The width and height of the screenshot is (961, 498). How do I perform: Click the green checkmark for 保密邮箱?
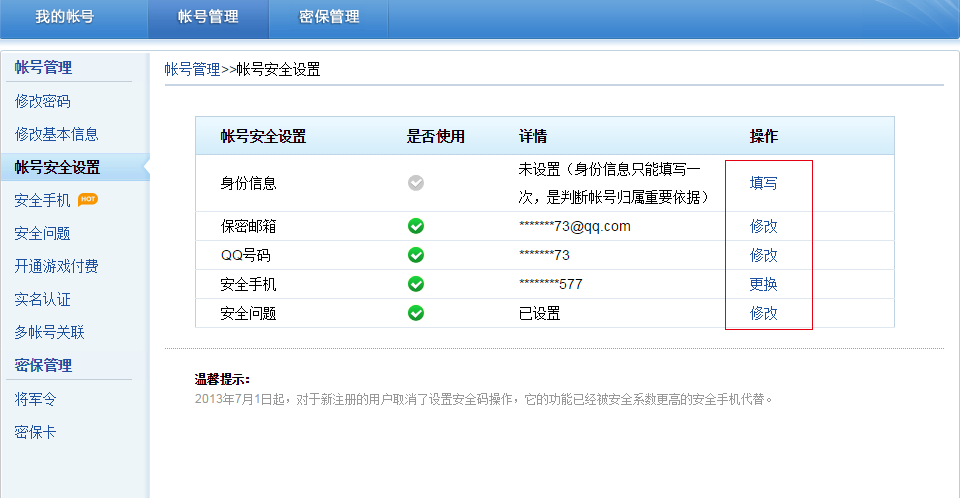point(416,226)
